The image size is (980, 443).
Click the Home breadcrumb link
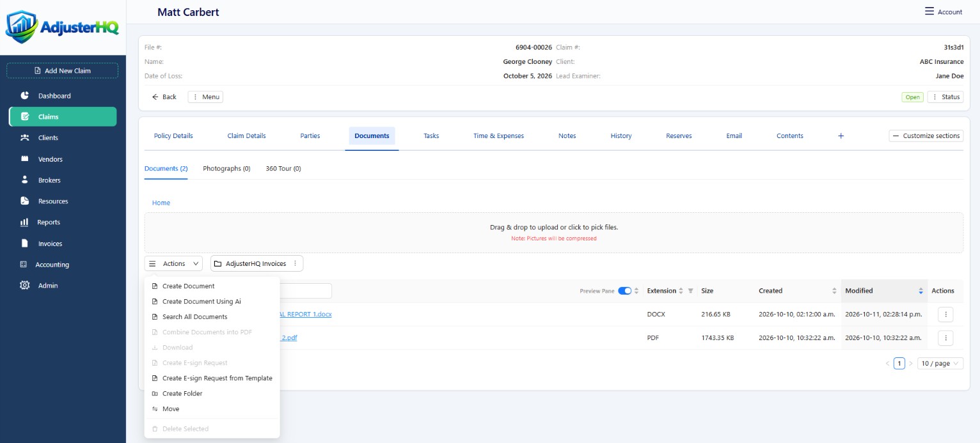pyautogui.click(x=161, y=203)
